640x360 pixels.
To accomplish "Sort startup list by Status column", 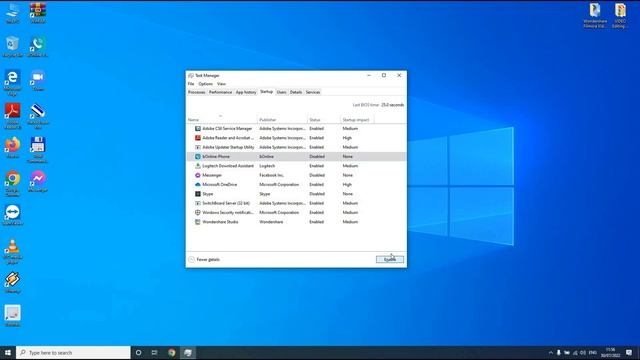I will pos(324,120).
